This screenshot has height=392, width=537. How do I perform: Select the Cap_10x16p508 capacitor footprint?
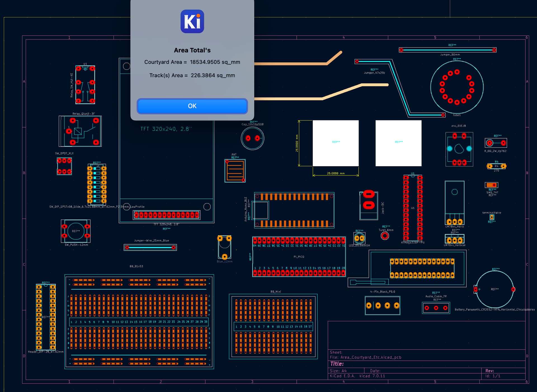252,138
